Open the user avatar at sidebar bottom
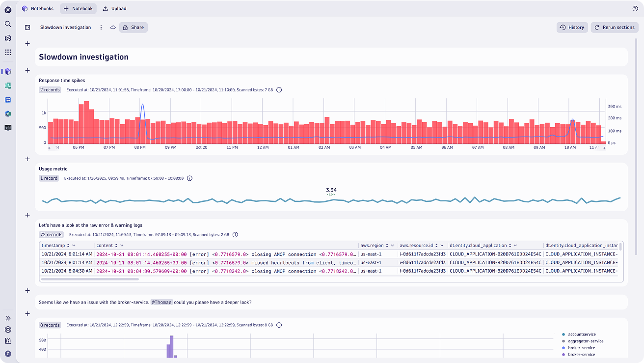The width and height of the screenshot is (644, 363). pyautogui.click(x=8, y=354)
